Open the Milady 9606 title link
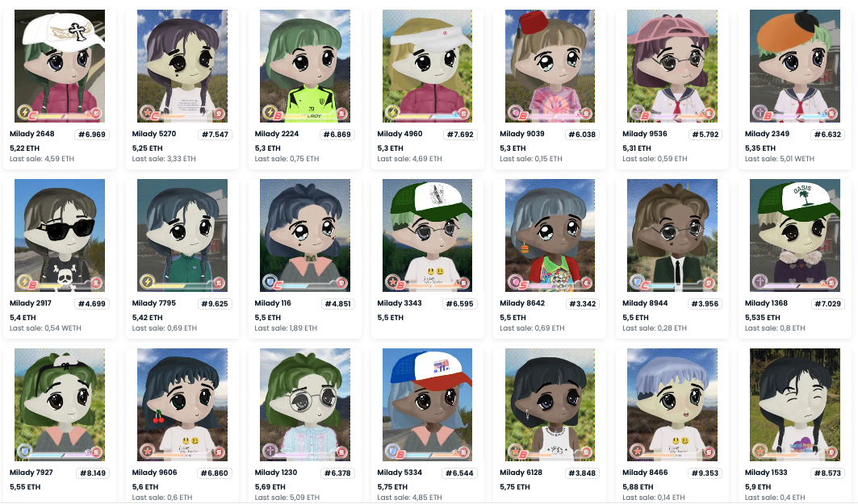858x504 pixels. pos(154,473)
